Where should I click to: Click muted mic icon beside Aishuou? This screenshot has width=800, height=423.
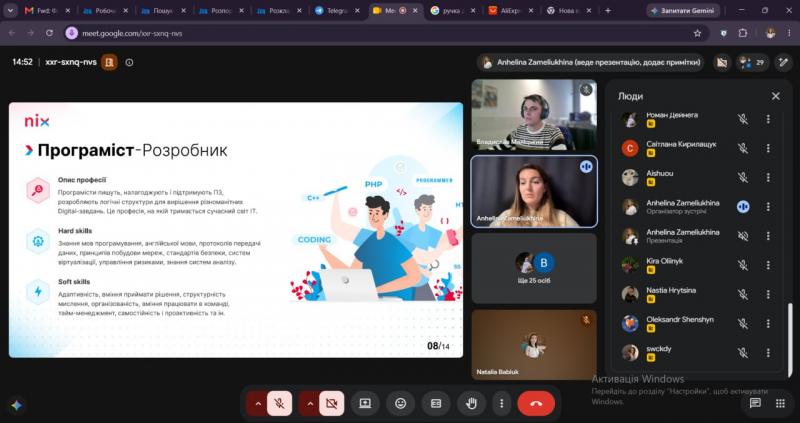(743, 177)
